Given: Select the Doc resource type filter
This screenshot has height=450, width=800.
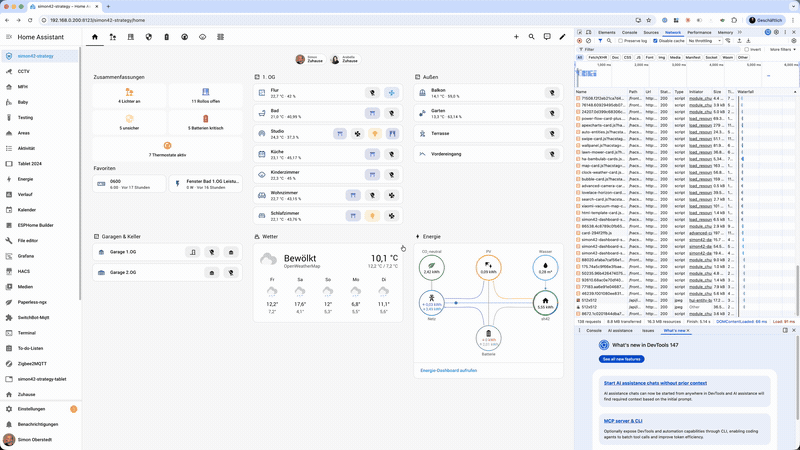Looking at the screenshot, I should 615,58.
